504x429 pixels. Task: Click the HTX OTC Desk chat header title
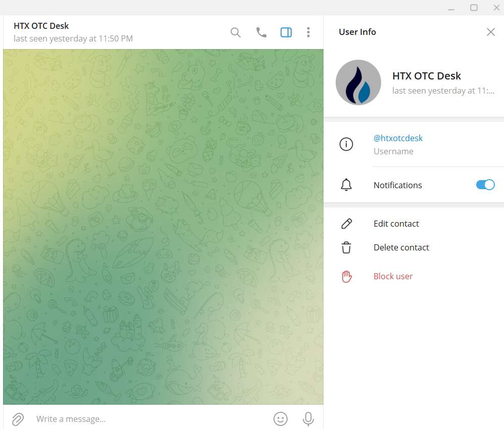pos(41,26)
